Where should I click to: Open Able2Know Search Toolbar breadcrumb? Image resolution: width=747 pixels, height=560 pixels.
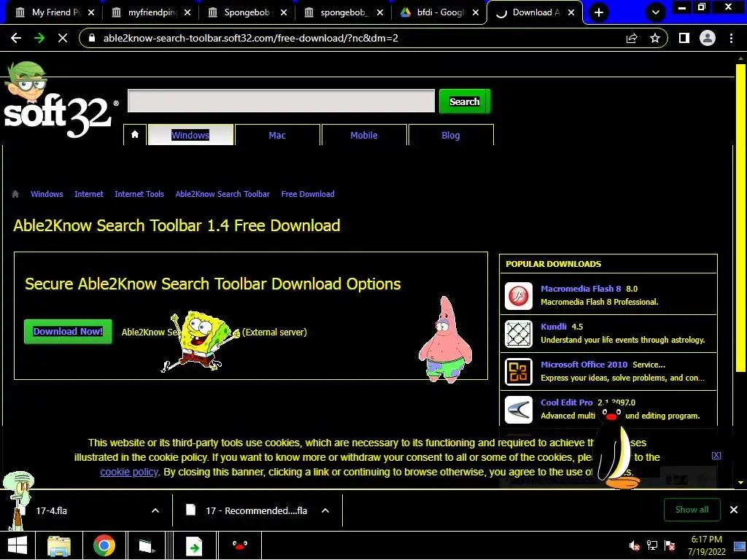click(222, 194)
